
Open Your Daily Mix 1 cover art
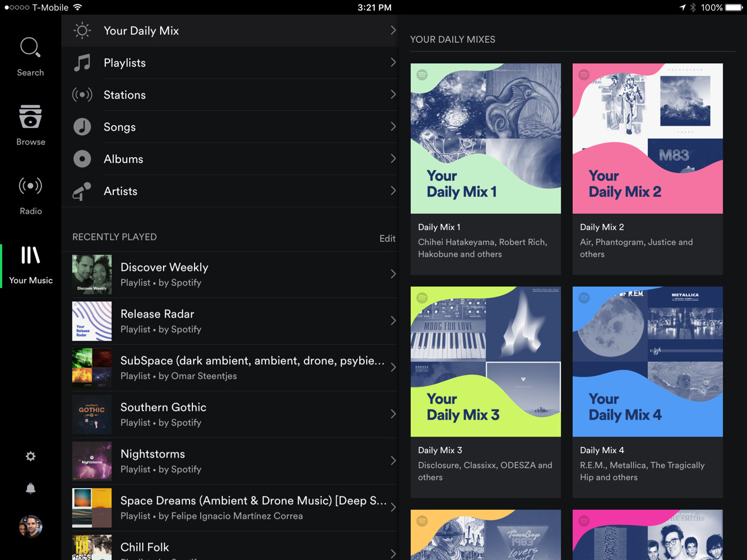point(486,139)
